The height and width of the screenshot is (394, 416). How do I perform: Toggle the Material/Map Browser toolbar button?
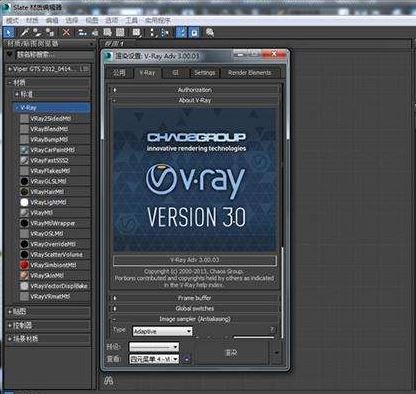click(x=182, y=32)
